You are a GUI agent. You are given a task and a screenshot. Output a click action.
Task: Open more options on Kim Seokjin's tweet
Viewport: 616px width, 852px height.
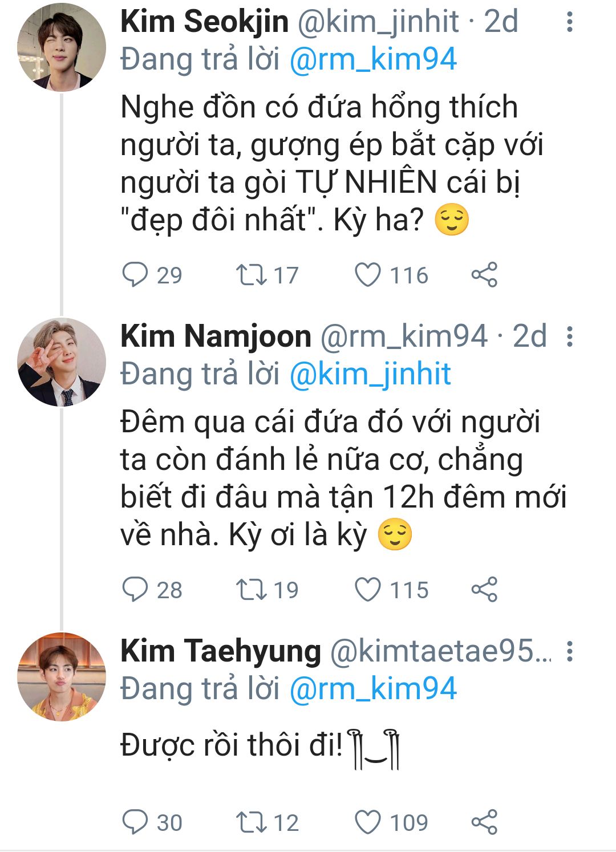coord(569,22)
